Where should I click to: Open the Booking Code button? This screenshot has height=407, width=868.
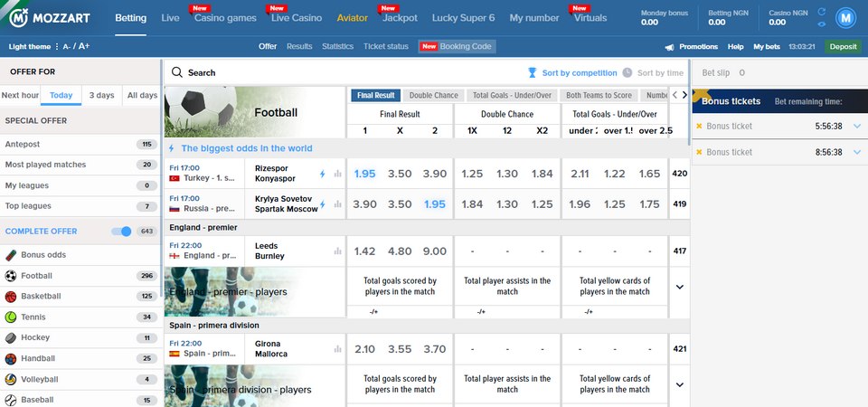457,46
